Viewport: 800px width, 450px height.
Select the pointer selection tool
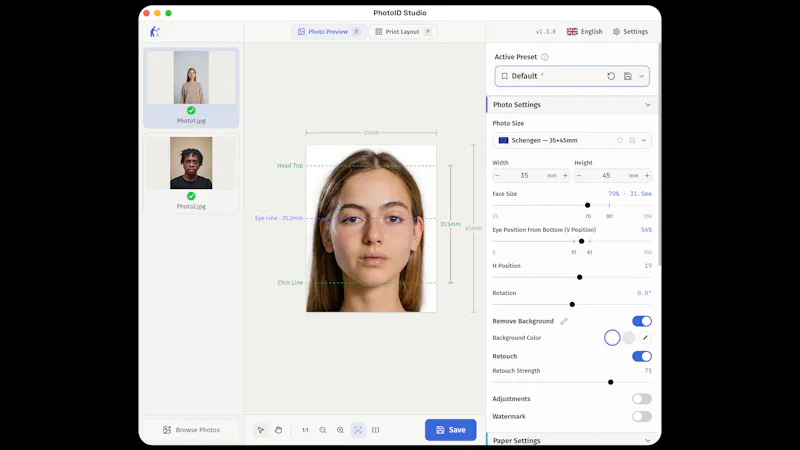[x=261, y=430]
